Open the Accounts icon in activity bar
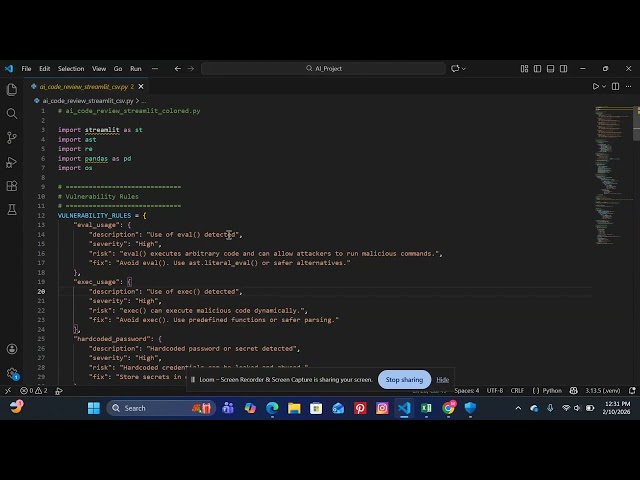This screenshot has height=480, width=640. [x=12, y=349]
